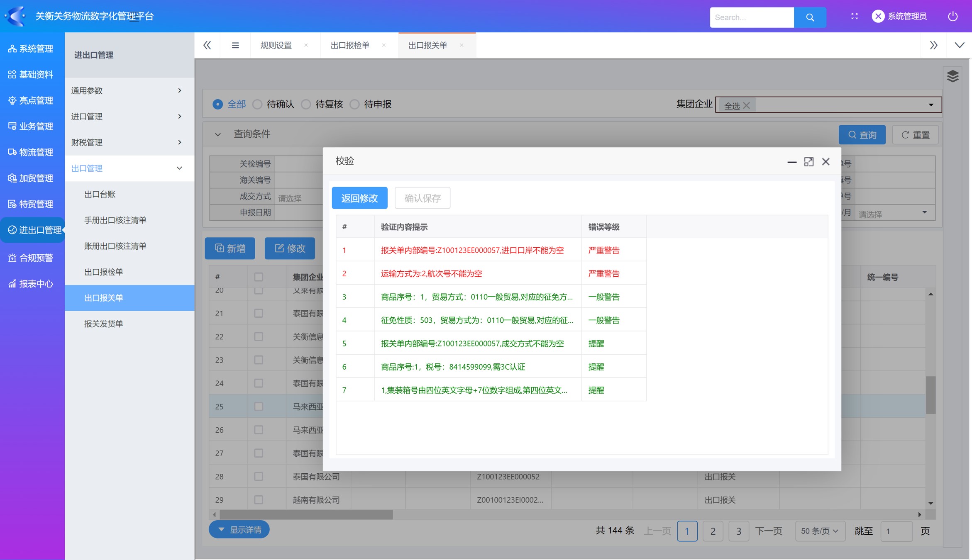
Task: Expand the 通用参数 menu group
Action: 129,90
